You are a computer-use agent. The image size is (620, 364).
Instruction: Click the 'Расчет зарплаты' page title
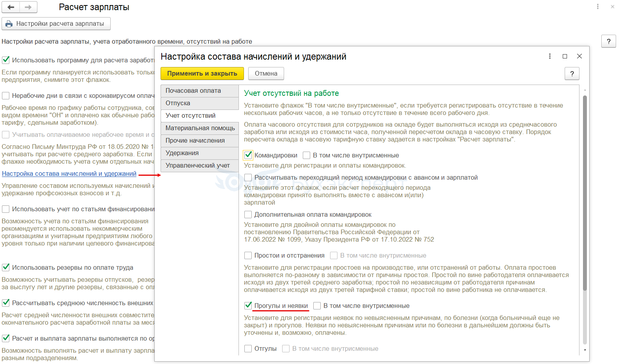click(94, 7)
